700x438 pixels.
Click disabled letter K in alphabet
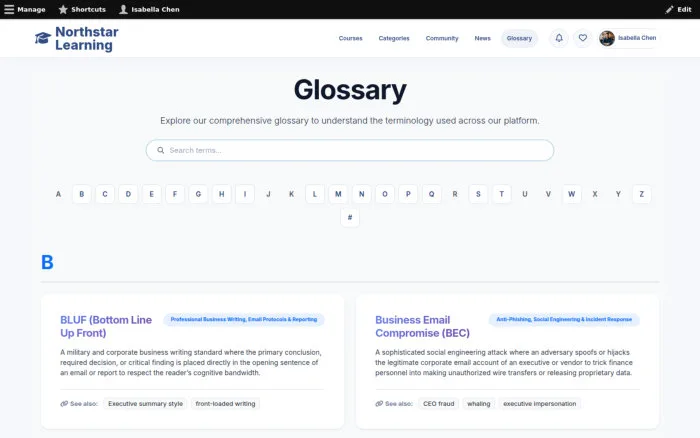pyautogui.click(x=292, y=194)
